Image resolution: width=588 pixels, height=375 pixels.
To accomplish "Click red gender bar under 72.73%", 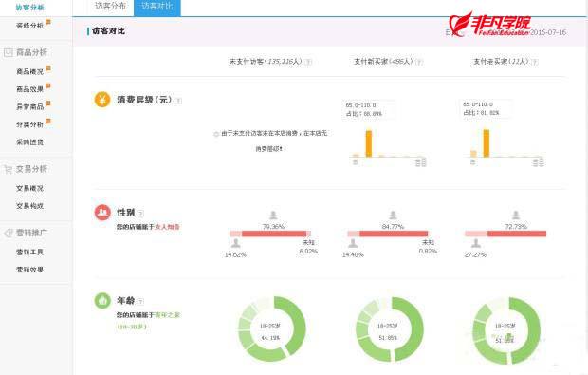I will click(x=517, y=234).
